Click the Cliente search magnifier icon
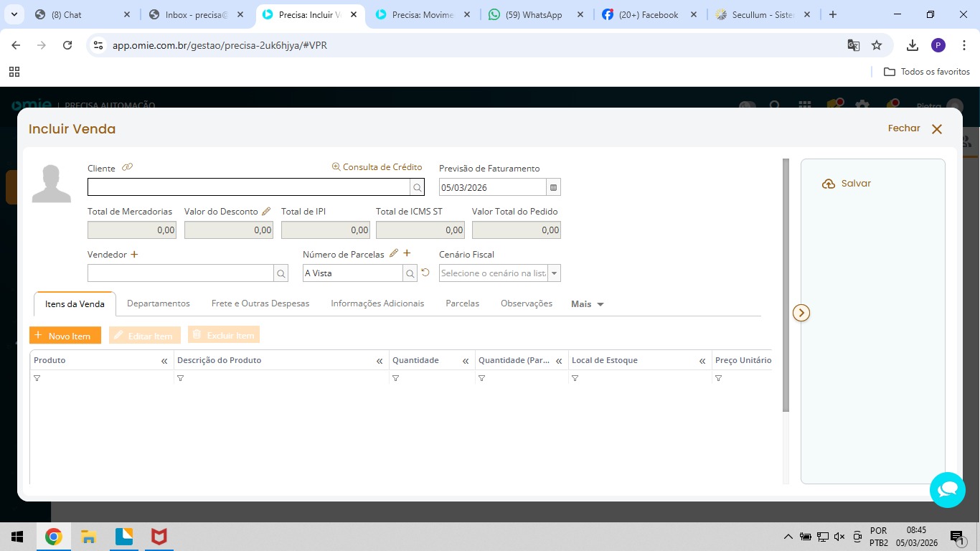Image resolution: width=980 pixels, height=551 pixels. 417,187
